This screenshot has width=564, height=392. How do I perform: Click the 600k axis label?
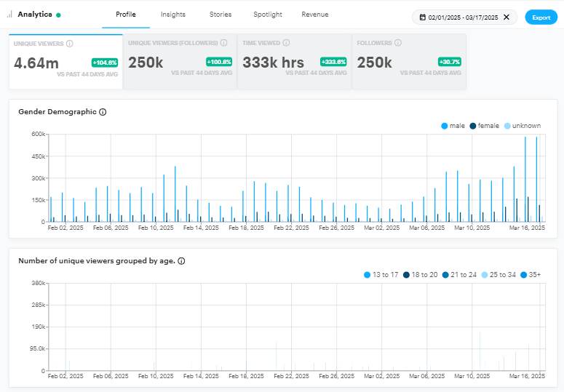point(38,134)
